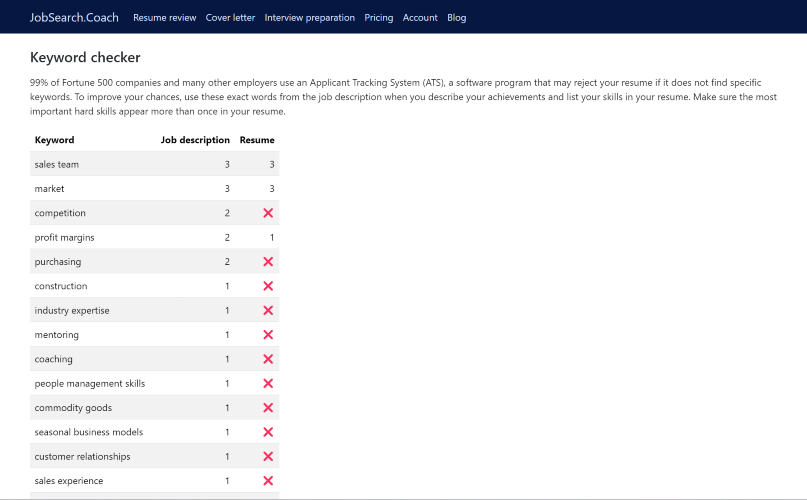Select the 'coaching' keyword
This screenshot has width=807, height=500.
[x=54, y=359]
